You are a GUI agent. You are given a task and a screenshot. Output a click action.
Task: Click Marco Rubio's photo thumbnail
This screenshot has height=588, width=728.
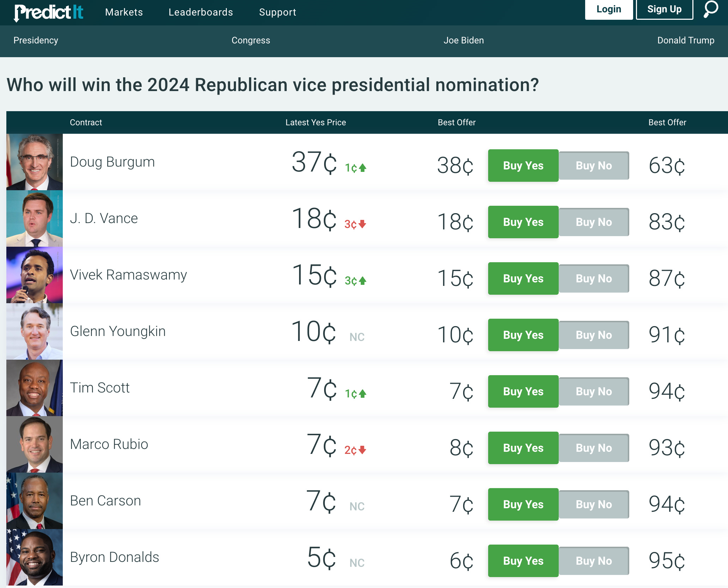(x=35, y=444)
